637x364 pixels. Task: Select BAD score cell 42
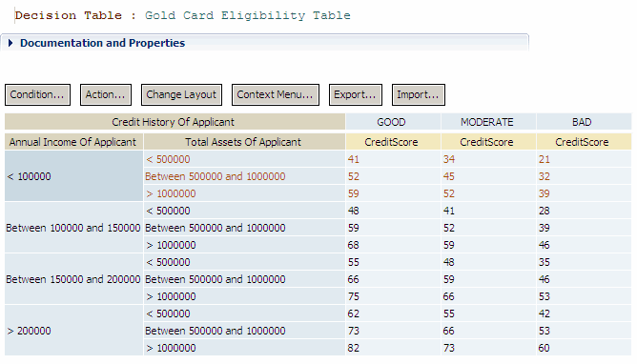click(x=584, y=313)
